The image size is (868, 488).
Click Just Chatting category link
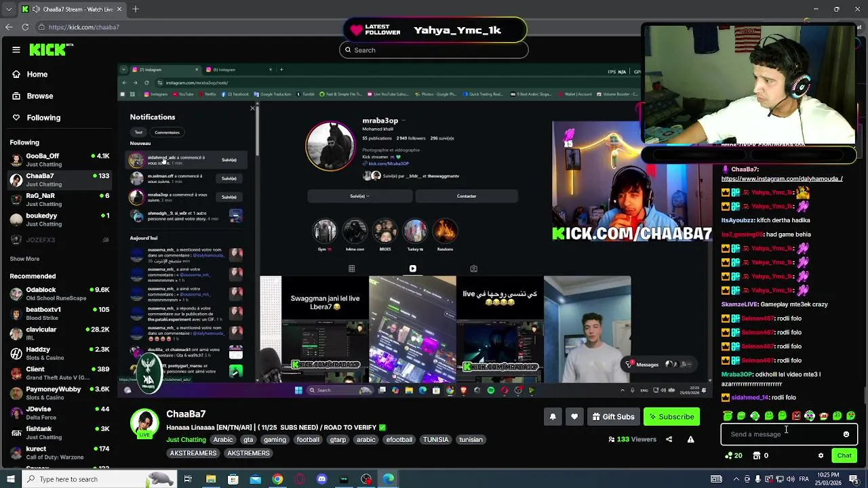[x=186, y=440]
